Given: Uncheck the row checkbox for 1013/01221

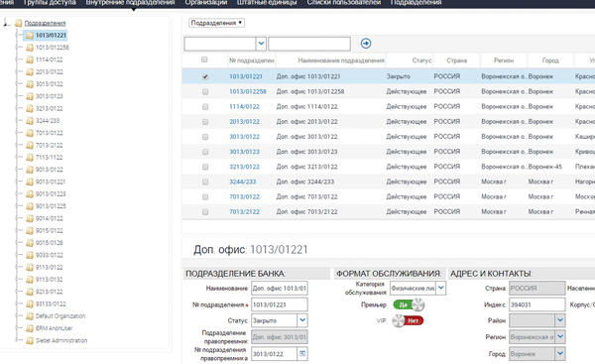Looking at the screenshot, I should pos(205,76).
